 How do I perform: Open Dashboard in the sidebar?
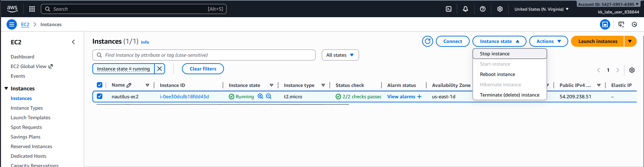22,57
